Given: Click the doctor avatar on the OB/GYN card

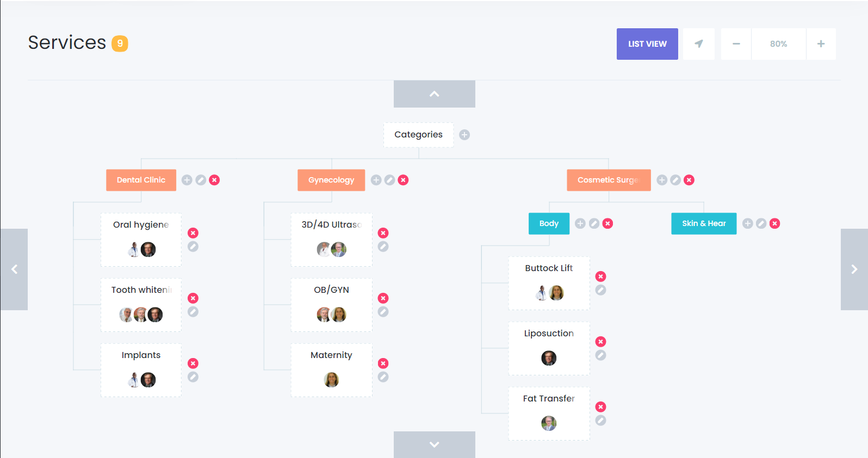Looking at the screenshot, I should (323, 314).
